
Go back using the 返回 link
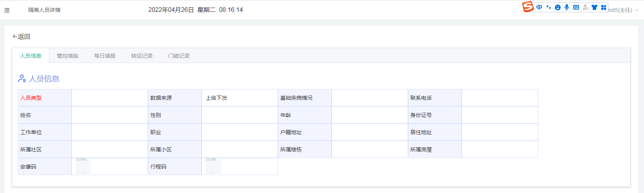pyautogui.click(x=21, y=37)
